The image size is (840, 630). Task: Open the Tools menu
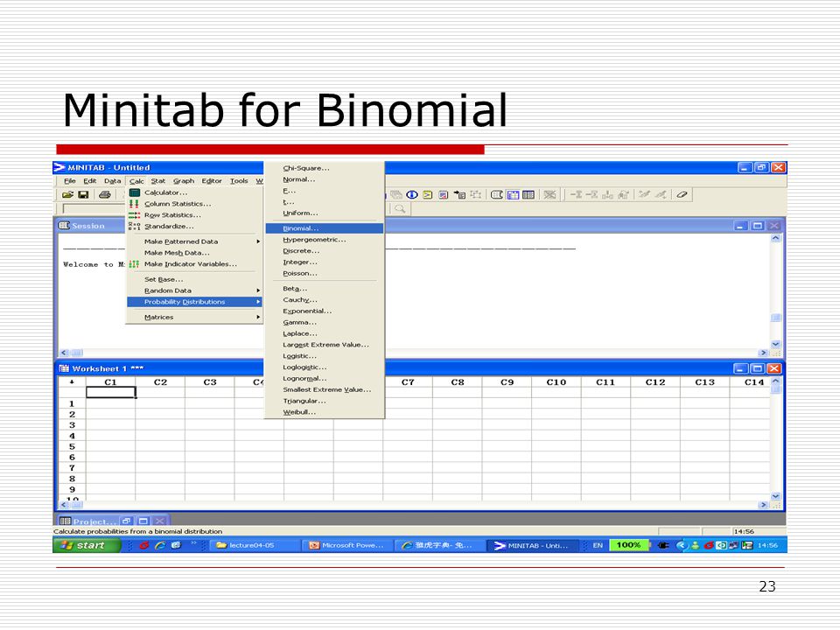tap(239, 181)
